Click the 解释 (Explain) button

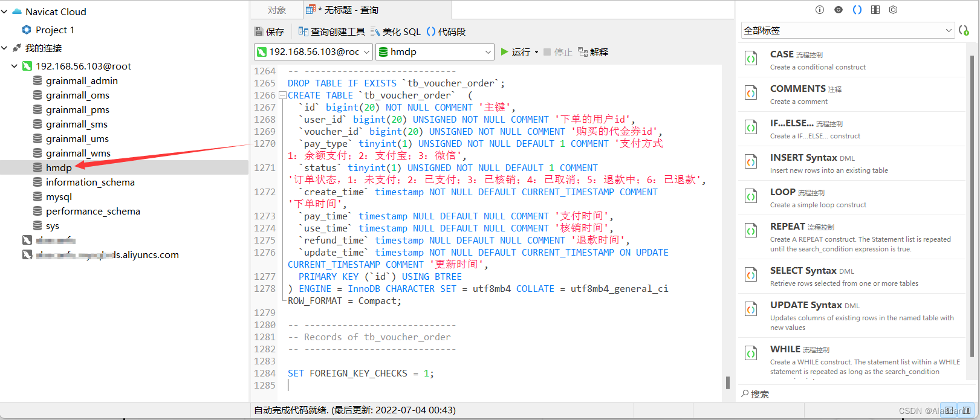593,52
